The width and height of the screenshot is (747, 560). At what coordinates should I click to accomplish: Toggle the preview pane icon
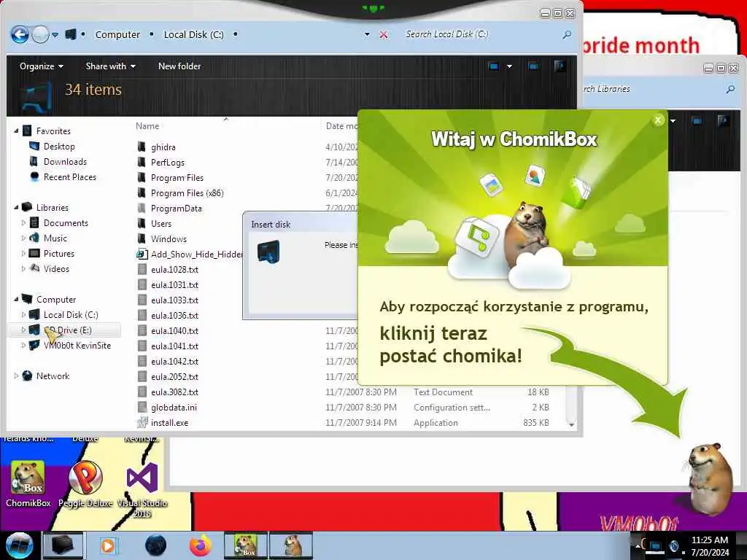click(x=533, y=66)
